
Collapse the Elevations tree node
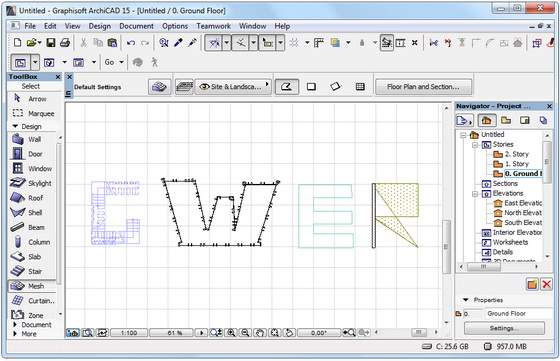[475, 194]
